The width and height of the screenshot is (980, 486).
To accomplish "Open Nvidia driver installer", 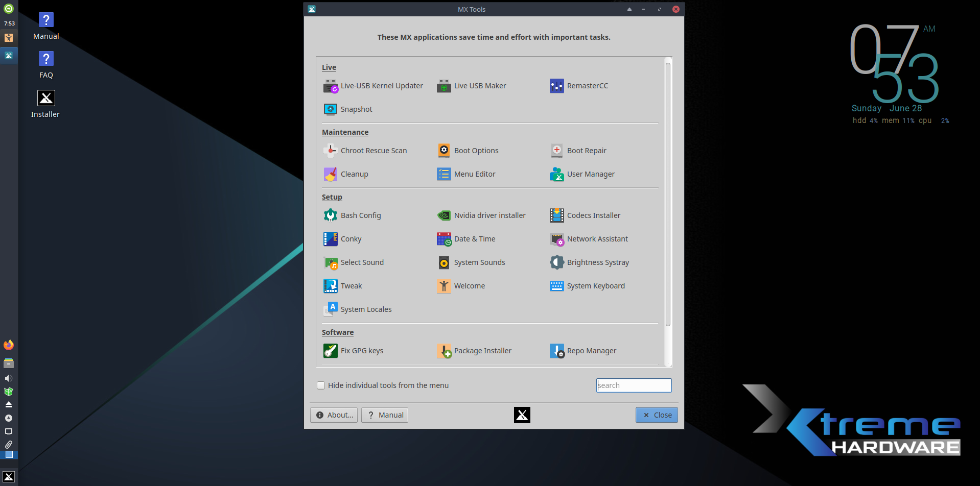I will (481, 216).
